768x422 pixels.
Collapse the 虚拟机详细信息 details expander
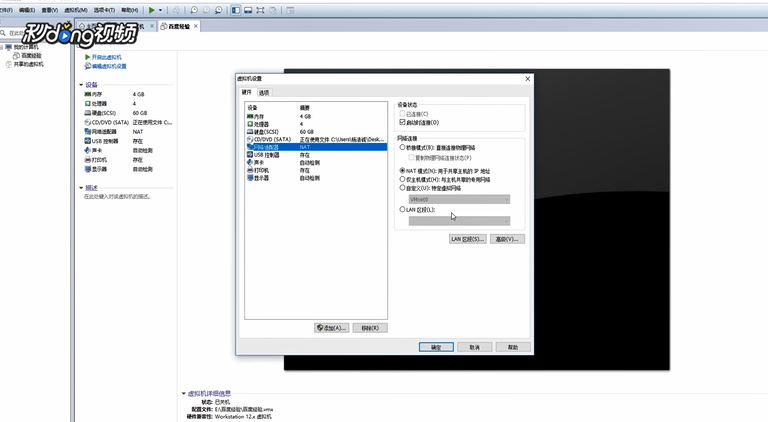tap(184, 393)
